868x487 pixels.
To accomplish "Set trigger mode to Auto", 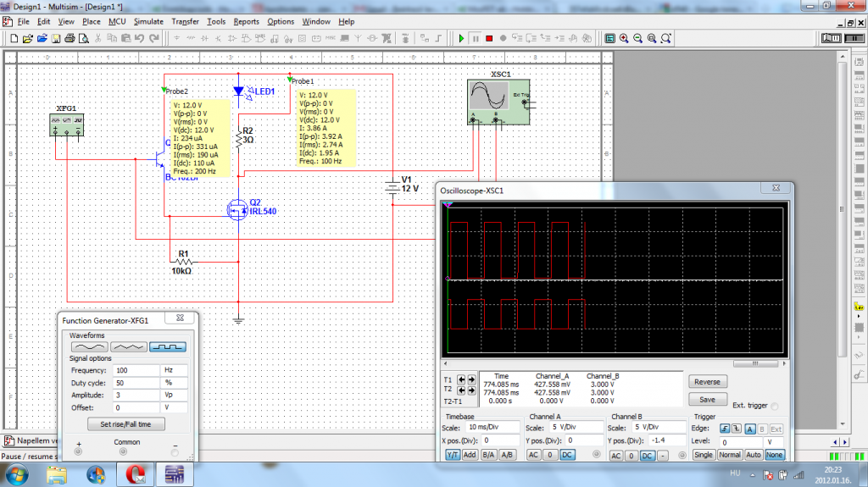I will tap(752, 455).
